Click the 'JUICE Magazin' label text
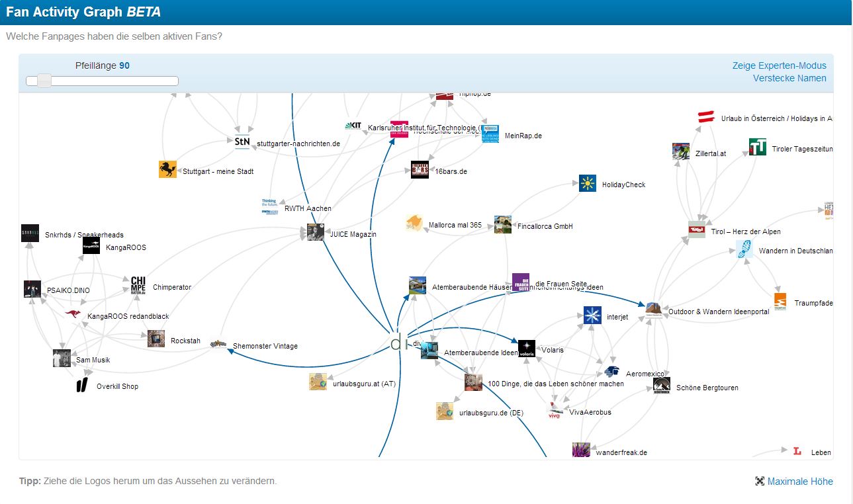853x504 pixels. point(353,234)
